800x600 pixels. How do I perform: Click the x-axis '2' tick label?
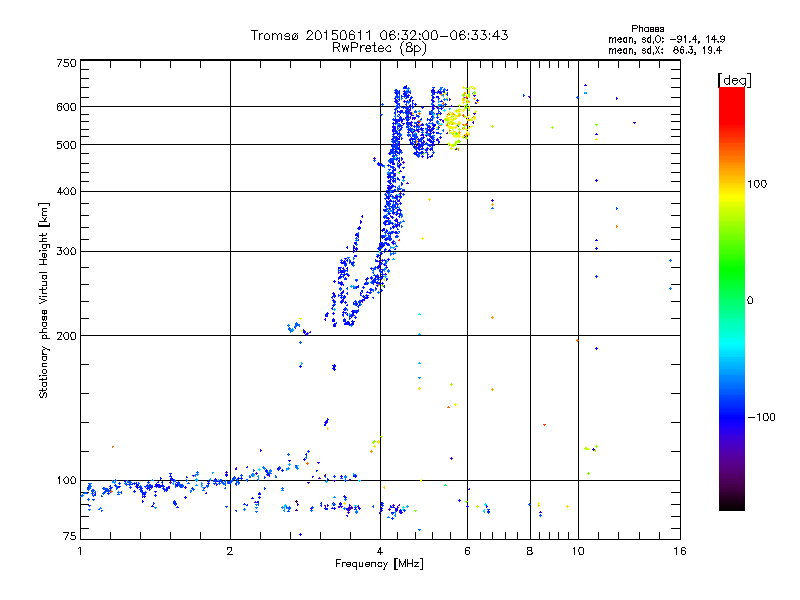click(x=230, y=551)
